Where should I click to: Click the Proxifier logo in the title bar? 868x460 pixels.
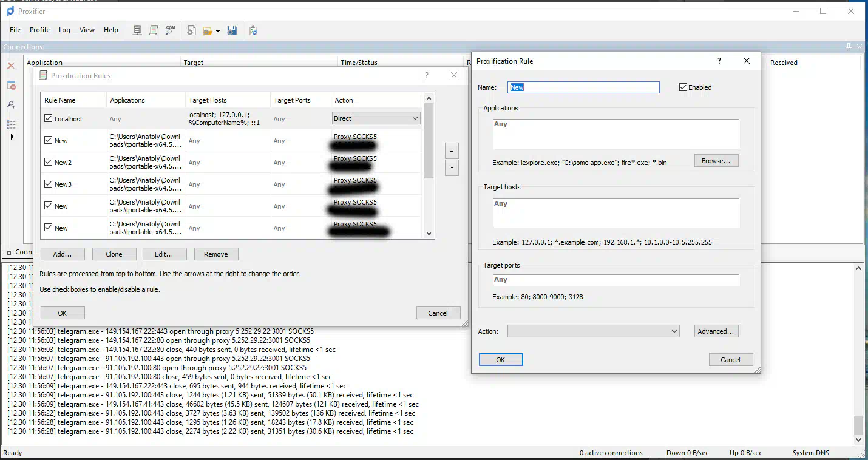click(x=10, y=11)
